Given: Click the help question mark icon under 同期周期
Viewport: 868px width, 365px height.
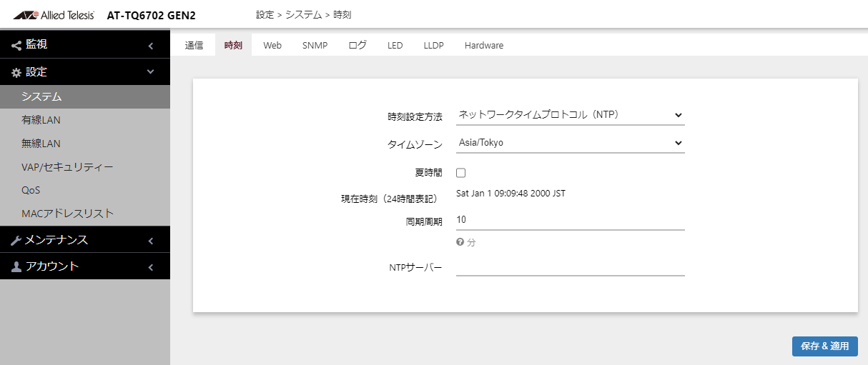Looking at the screenshot, I should (x=460, y=242).
